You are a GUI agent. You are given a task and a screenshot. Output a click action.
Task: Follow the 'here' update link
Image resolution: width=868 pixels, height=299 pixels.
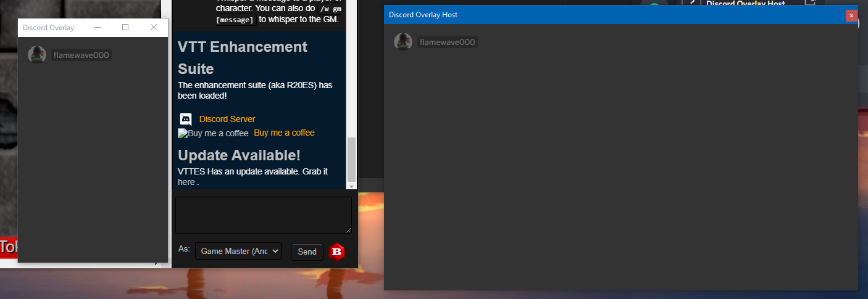coord(186,182)
